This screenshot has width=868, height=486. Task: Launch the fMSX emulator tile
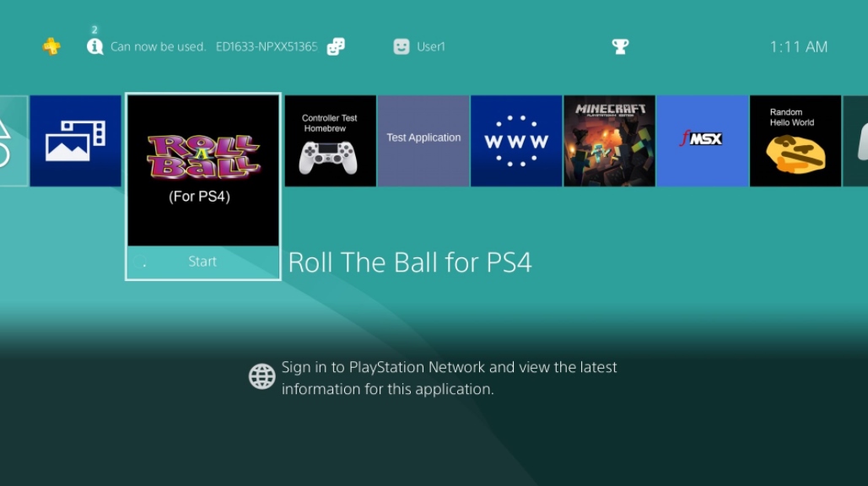pyautogui.click(x=702, y=141)
